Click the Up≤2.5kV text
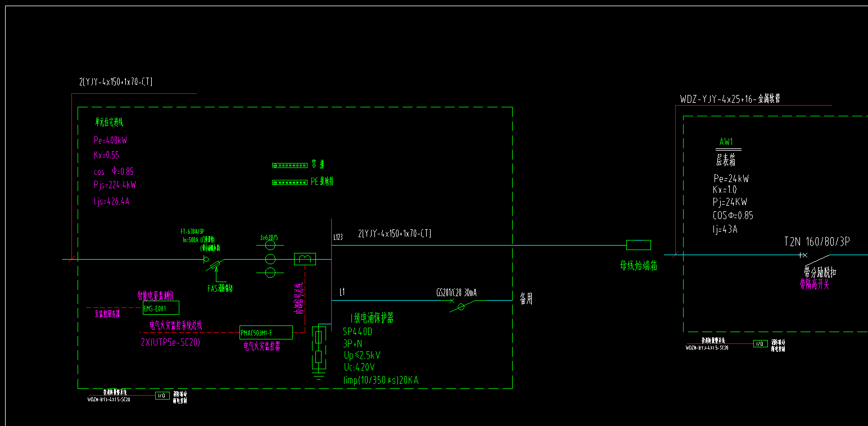The width and height of the screenshot is (868, 426). click(x=362, y=355)
